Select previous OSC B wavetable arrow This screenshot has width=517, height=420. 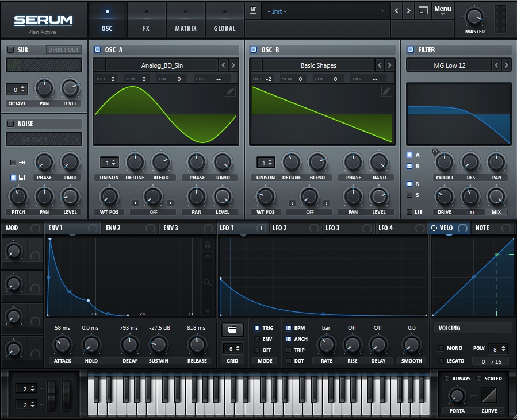pyautogui.click(x=380, y=65)
